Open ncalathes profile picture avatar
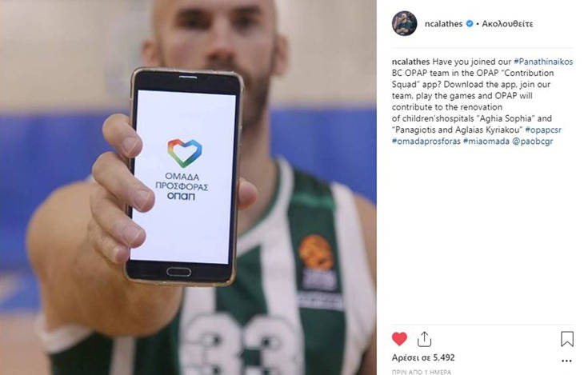588x375 pixels. click(404, 23)
